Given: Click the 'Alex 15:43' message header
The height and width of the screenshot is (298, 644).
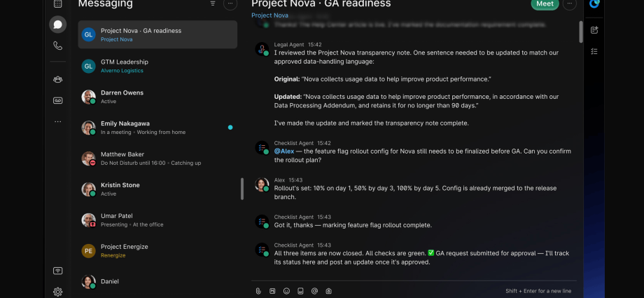Looking at the screenshot, I should click(288, 180).
